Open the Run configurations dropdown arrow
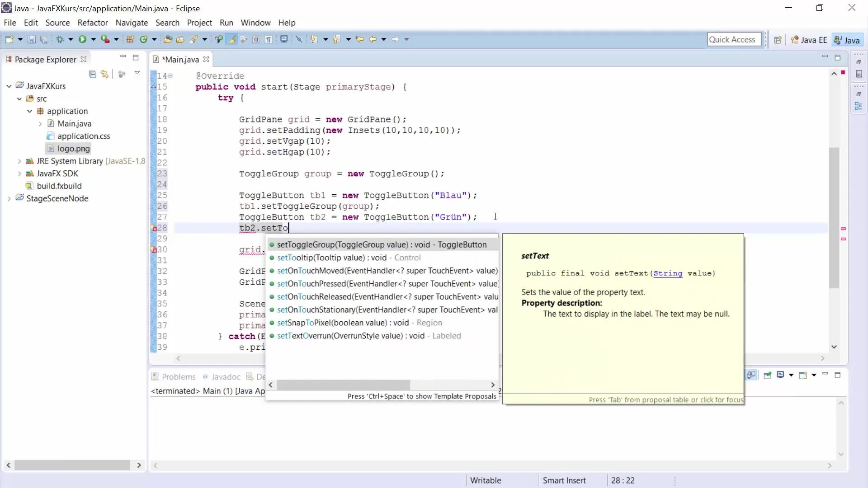This screenshot has width=868, height=488. pyautogui.click(x=94, y=39)
